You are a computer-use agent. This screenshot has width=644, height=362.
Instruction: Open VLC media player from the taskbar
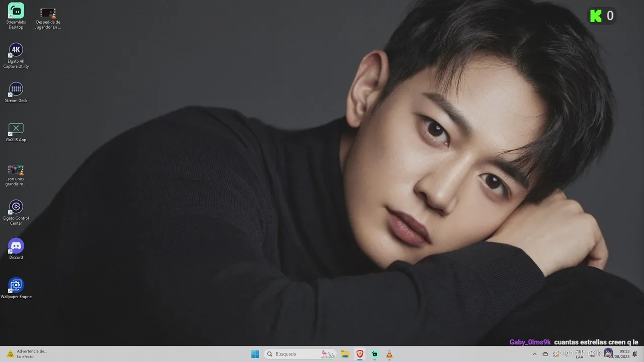pyautogui.click(x=389, y=354)
